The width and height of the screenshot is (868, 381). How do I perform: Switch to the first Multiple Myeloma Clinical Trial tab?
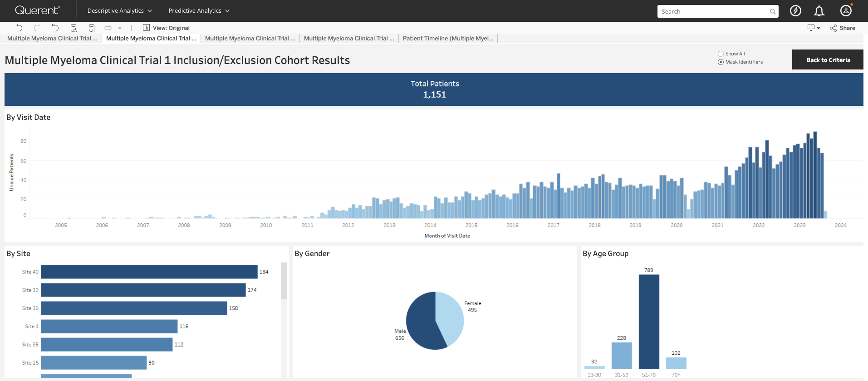click(52, 39)
